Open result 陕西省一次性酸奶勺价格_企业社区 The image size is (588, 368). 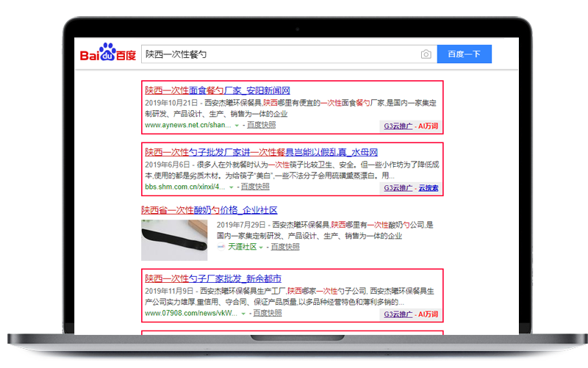(x=209, y=210)
